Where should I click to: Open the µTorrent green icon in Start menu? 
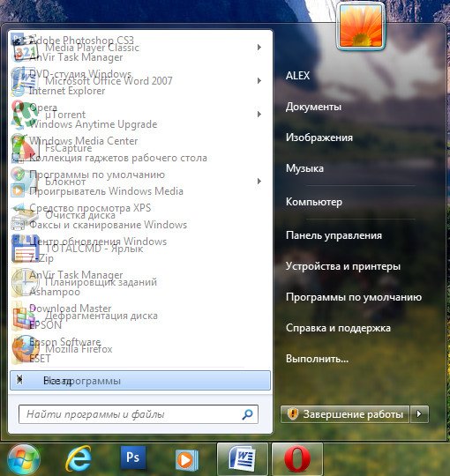click(25, 115)
